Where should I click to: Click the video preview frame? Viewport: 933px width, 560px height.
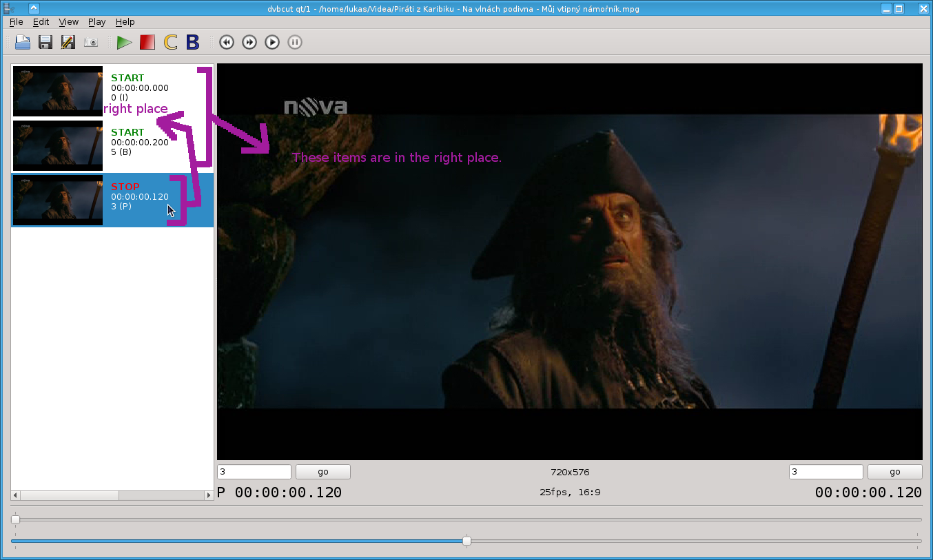[570, 262]
